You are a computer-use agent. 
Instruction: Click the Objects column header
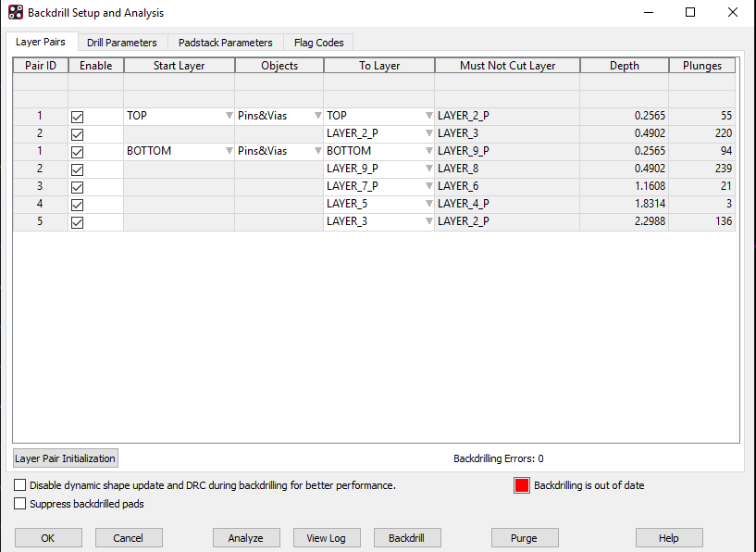pos(279,66)
